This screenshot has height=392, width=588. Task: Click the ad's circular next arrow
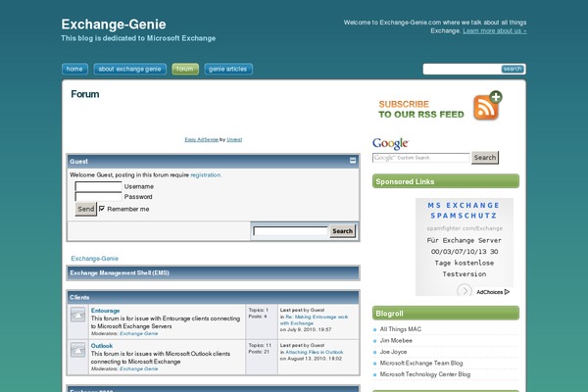coord(465,290)
